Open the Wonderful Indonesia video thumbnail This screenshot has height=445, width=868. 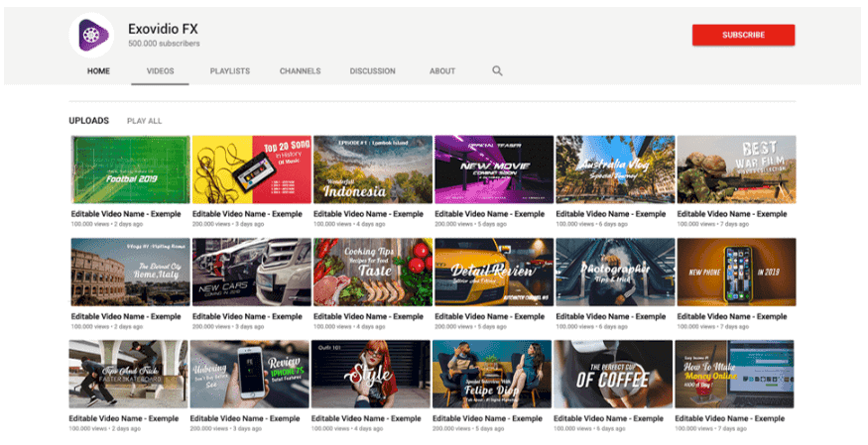[372, 169]
